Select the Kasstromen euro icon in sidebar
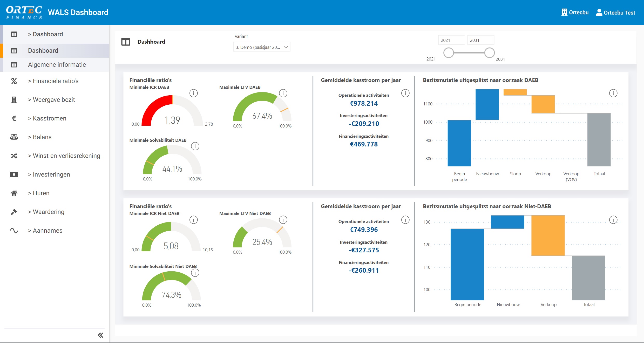Screen dimensions: 644x343 coord(14,118)
